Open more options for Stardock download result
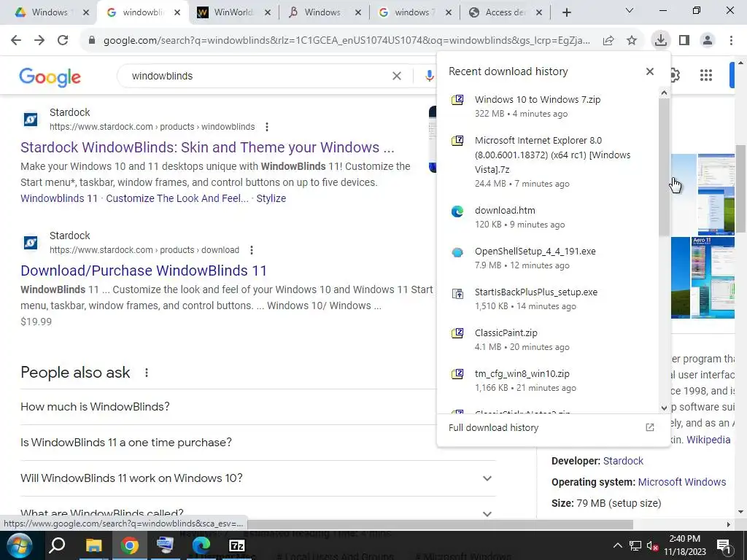Image resolution: width=747 pixels, height=560 pixels. [x=252, y=250]
